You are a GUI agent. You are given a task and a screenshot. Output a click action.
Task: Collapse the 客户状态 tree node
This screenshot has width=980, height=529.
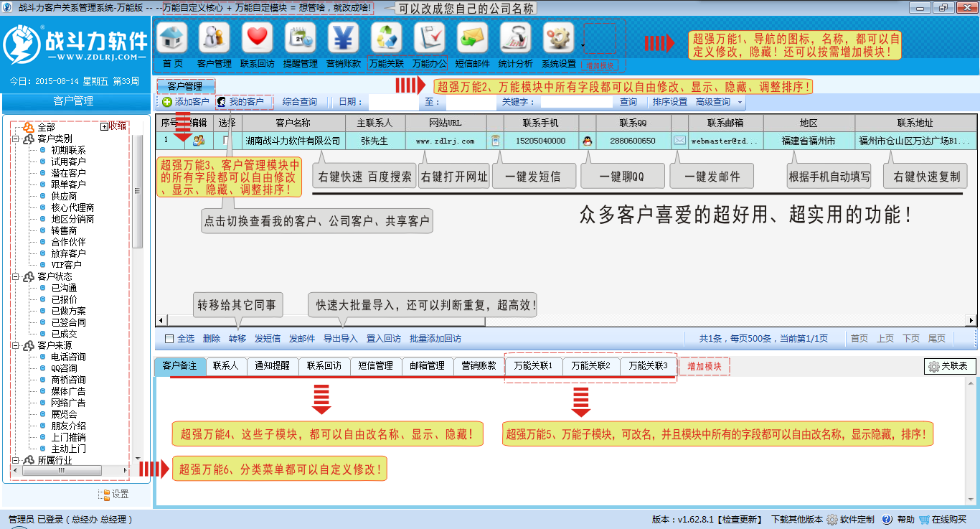pyautogui.click(x=15, y=276)
